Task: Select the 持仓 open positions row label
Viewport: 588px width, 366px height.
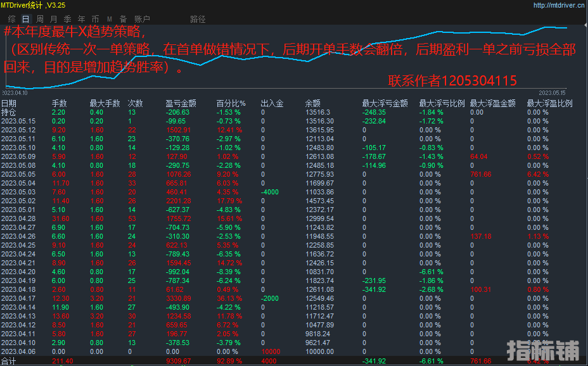Action: [9, 112]
